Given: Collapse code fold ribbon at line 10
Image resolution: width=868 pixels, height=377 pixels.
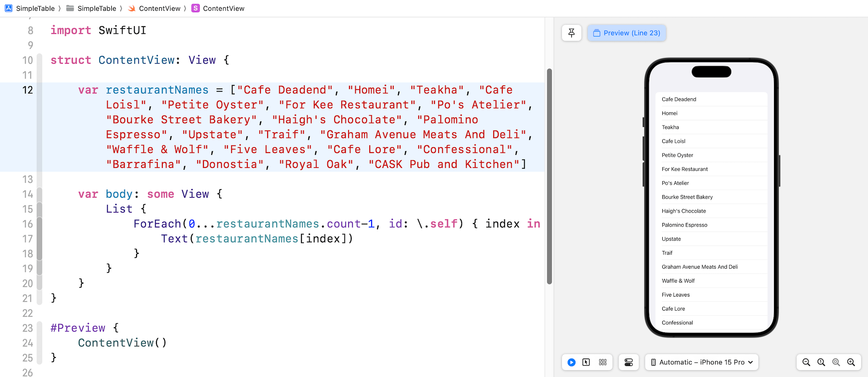Looking at the screenshot, I should tap(39, 60).
